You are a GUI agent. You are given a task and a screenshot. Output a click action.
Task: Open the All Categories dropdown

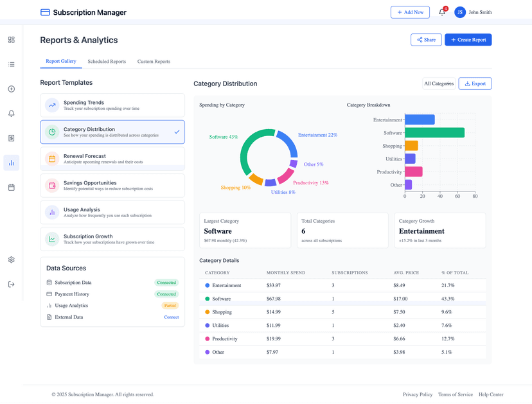coord(439,83)
